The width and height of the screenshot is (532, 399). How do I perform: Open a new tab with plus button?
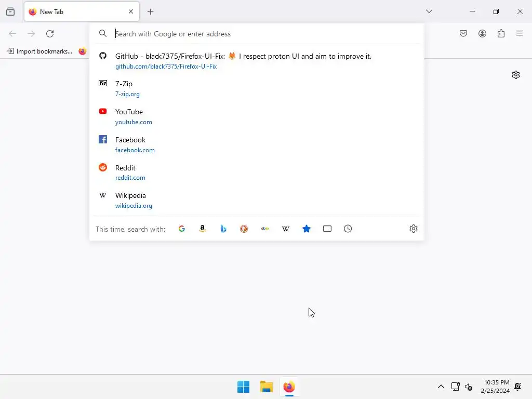(x=150, y=12)
